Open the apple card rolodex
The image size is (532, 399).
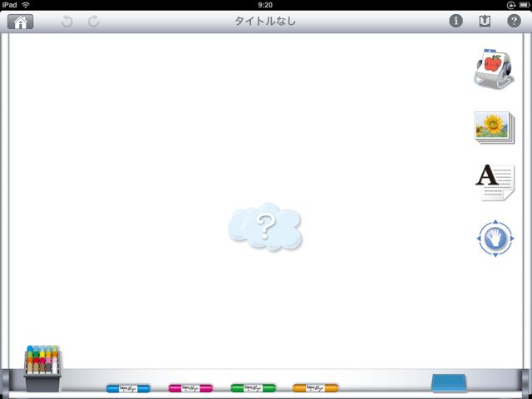pyautogui.click(x=494, y=68)
